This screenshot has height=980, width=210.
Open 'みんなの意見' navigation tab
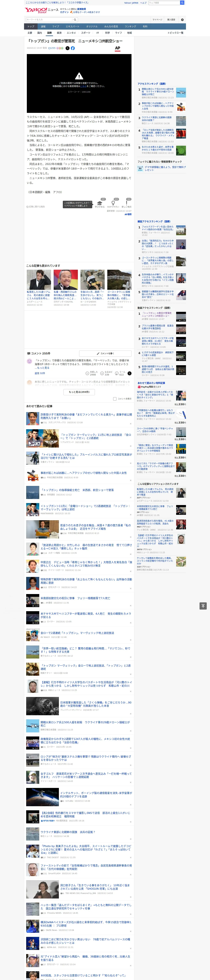pos(111,27)
